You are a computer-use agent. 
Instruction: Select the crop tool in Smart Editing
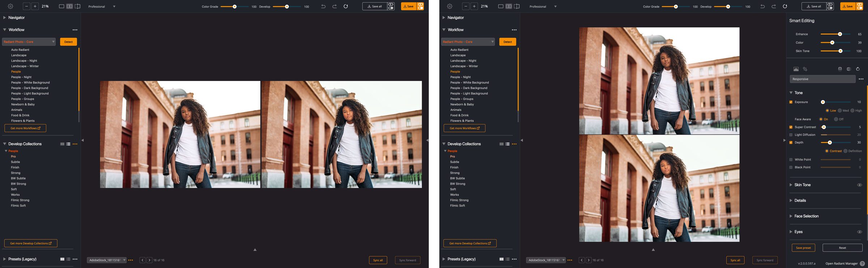[805, 69]
